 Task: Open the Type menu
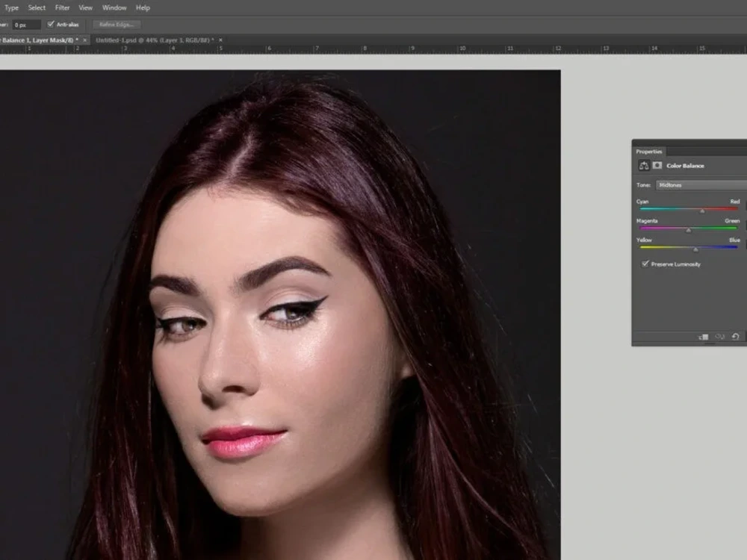(11, 7)
